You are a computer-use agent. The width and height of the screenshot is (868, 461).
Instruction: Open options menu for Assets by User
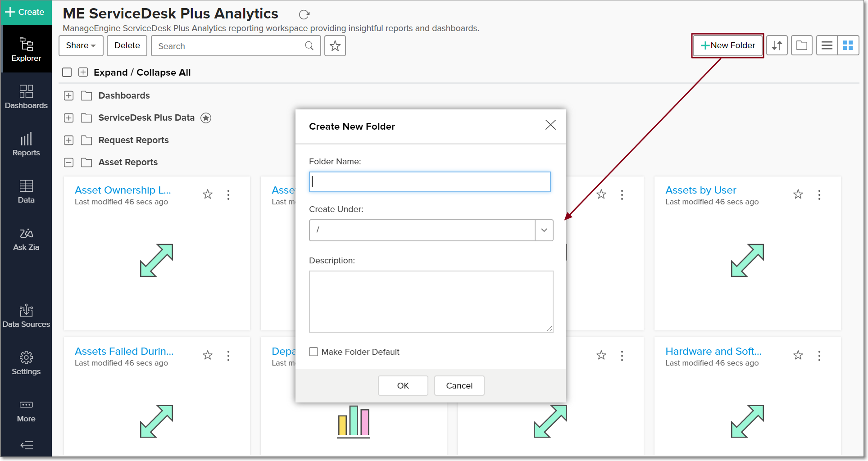819,195
